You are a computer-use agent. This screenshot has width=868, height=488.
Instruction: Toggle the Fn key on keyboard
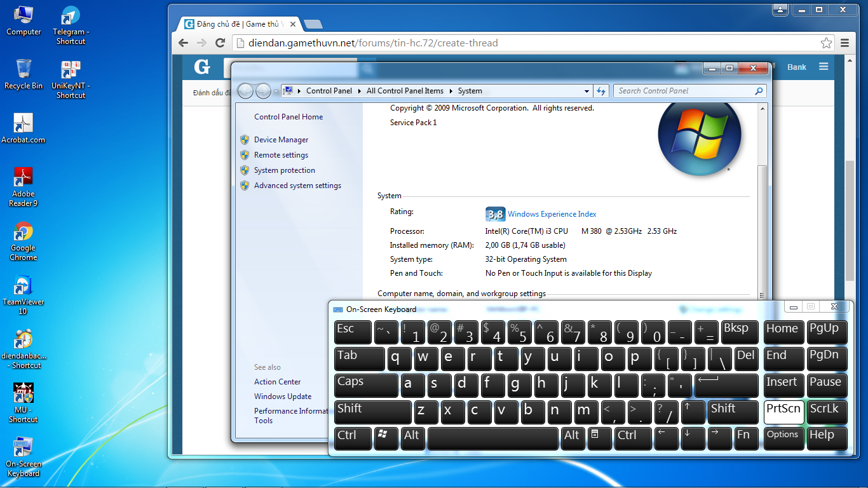pyautogui.click(x=746, y=438)
